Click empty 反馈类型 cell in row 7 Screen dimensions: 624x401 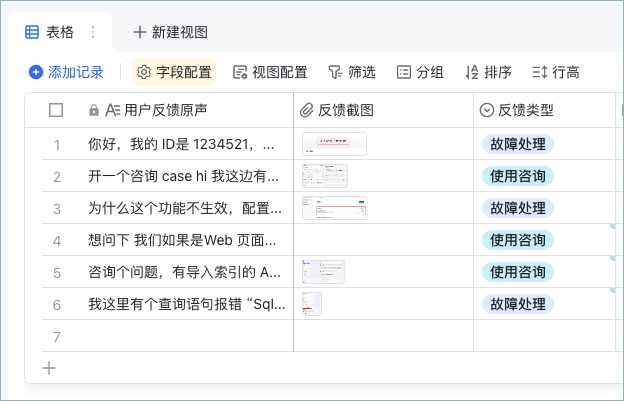click(544, 336)
